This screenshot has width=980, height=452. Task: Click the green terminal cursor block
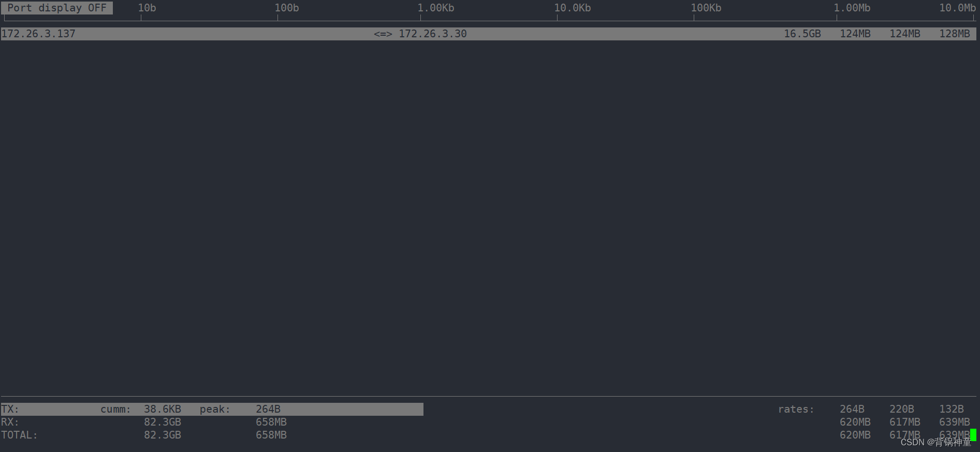coord(973,435)
